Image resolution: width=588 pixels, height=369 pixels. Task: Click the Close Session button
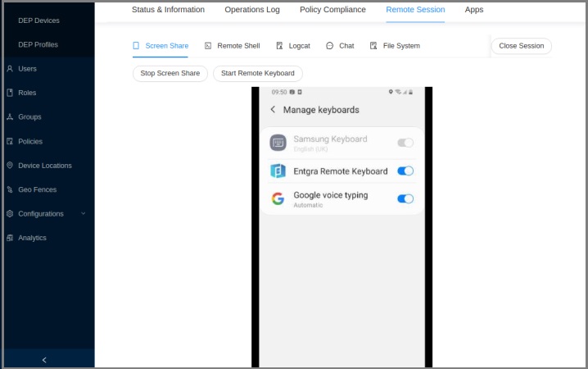[521, 46]
